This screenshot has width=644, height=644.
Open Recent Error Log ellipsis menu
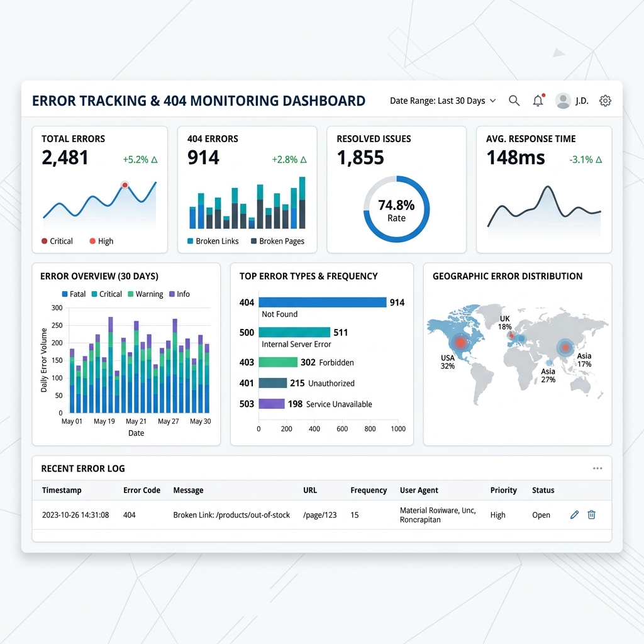click(597, 468)
